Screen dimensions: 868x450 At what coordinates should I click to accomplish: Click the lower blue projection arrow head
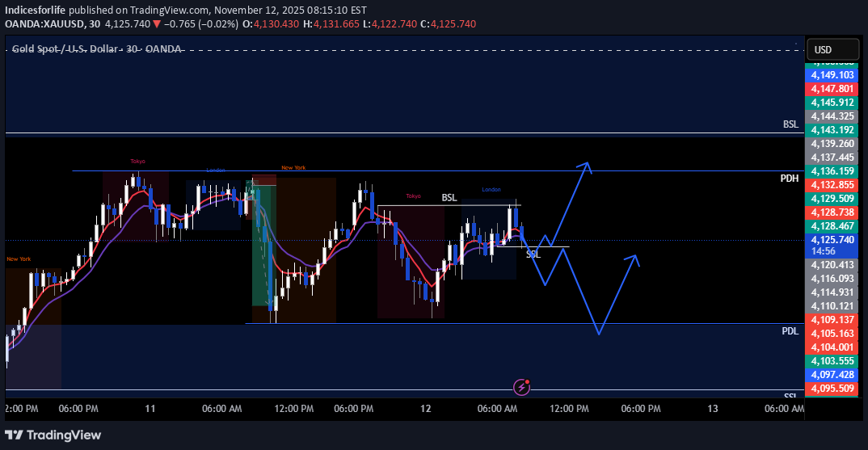coord(634,259)
